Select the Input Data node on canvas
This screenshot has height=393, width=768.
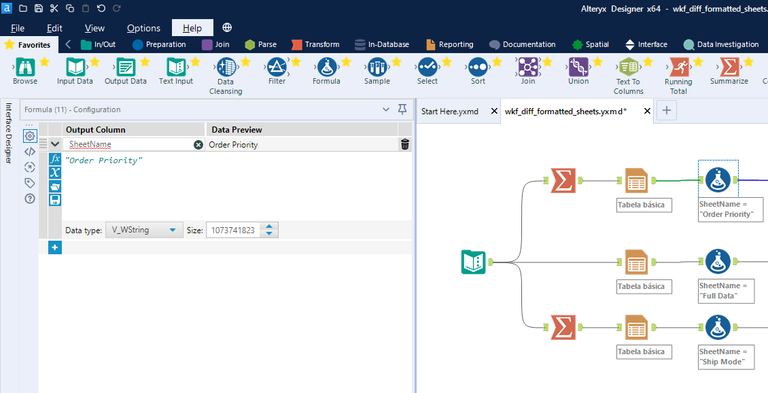click(474, 262)
